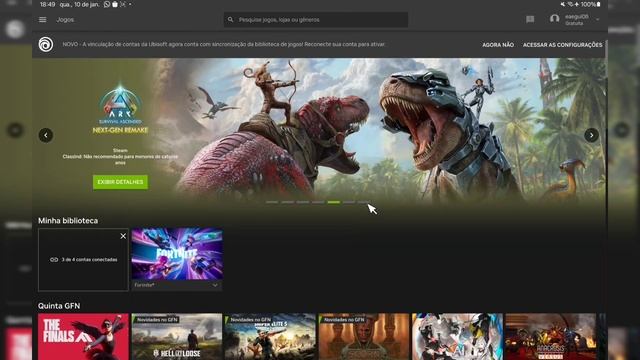The height and width of the screenshot is (360, 640).
Task: Open the notifications message icon
Action: [530, 19]
